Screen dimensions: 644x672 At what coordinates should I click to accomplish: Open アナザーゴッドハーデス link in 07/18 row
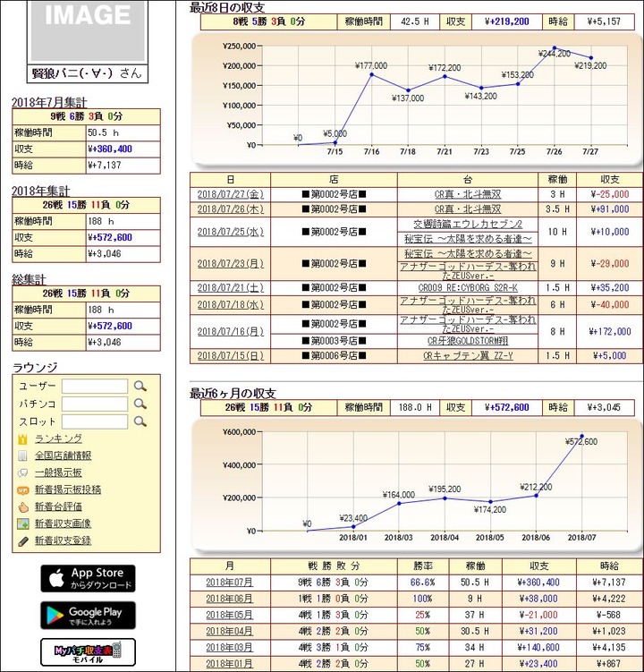click(468, 305)
